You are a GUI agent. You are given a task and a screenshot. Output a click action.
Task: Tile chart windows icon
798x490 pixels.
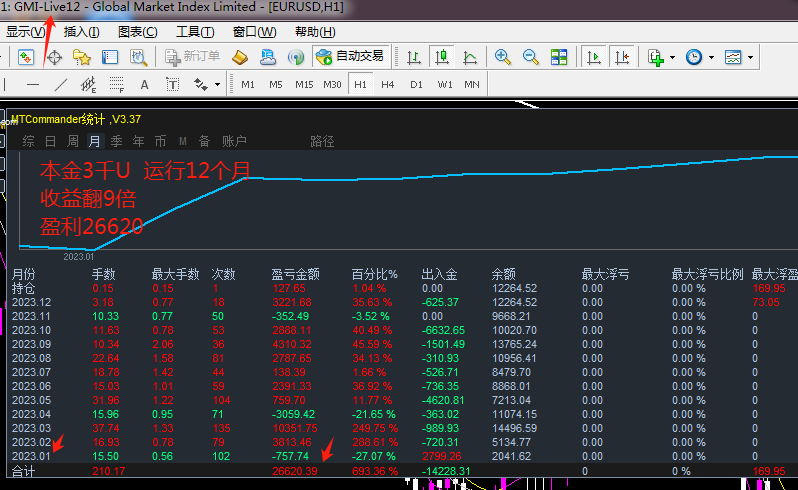pos(559,57)
